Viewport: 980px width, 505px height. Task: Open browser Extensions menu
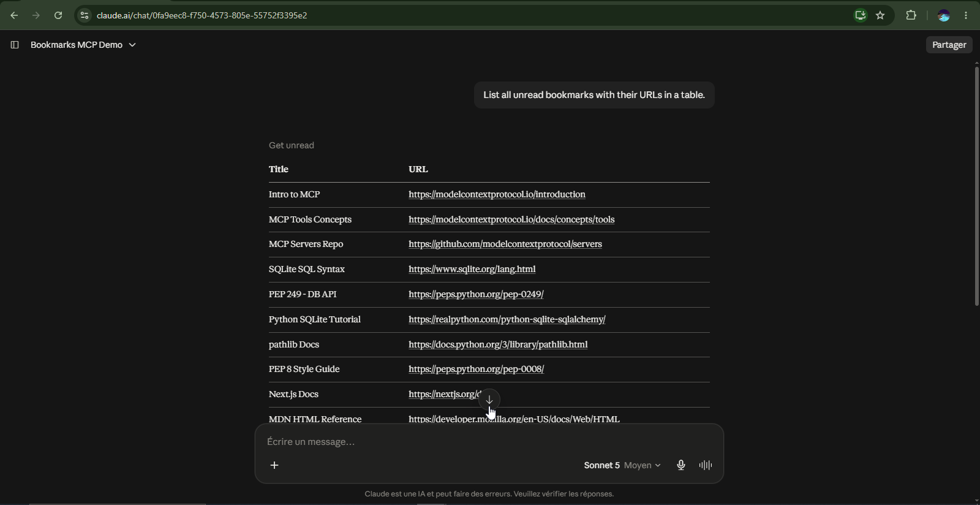pos(911,15)
